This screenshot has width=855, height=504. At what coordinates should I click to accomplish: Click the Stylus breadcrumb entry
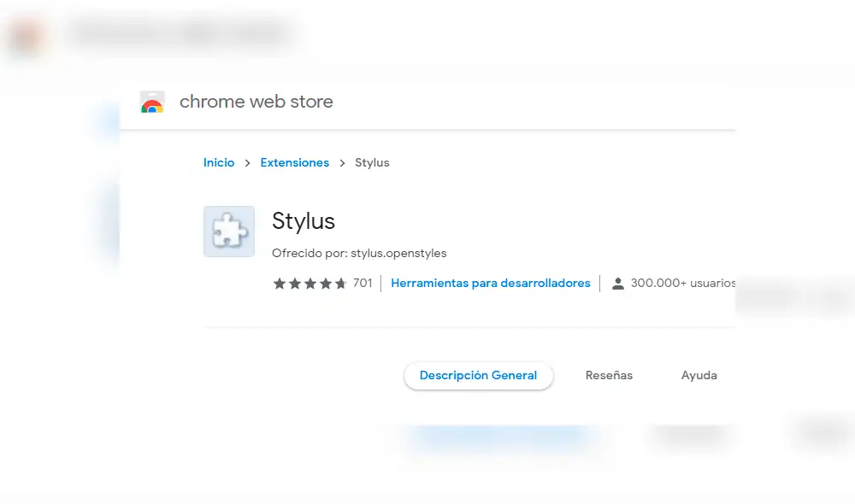371,162
